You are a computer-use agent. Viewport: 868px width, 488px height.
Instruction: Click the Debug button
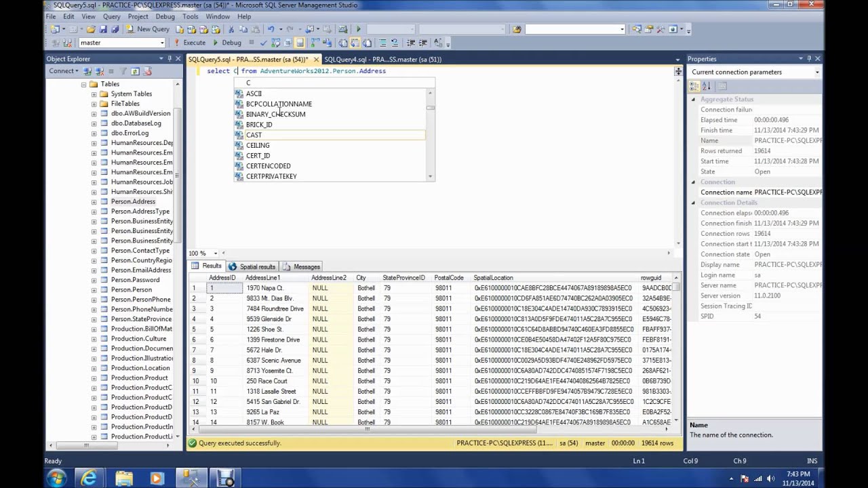(226, 43)
